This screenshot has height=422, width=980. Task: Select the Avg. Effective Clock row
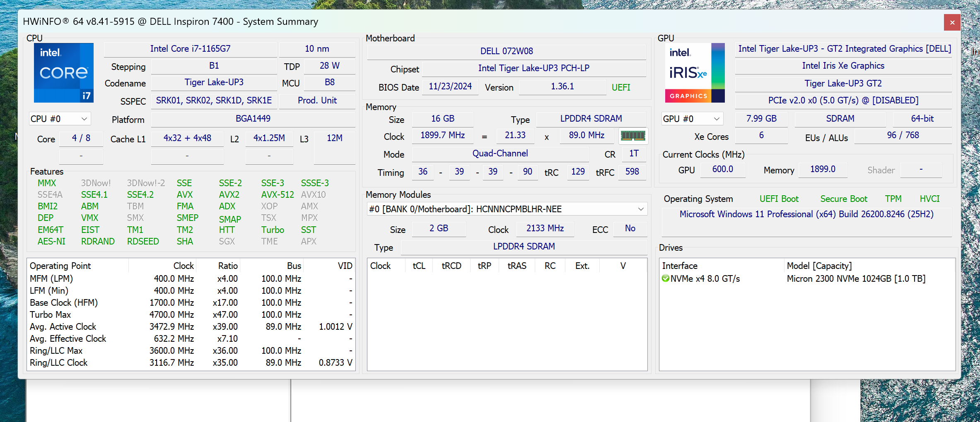191,339
